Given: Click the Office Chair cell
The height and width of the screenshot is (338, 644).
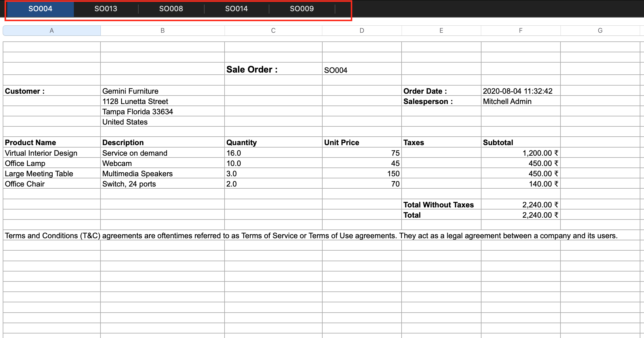Looking at the screenshot, I should 52,184.
